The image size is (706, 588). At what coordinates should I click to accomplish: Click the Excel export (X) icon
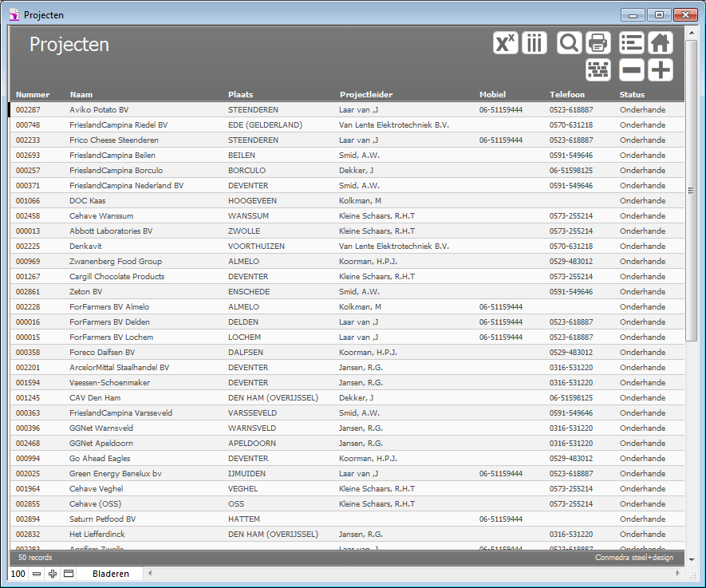point(506,43)
